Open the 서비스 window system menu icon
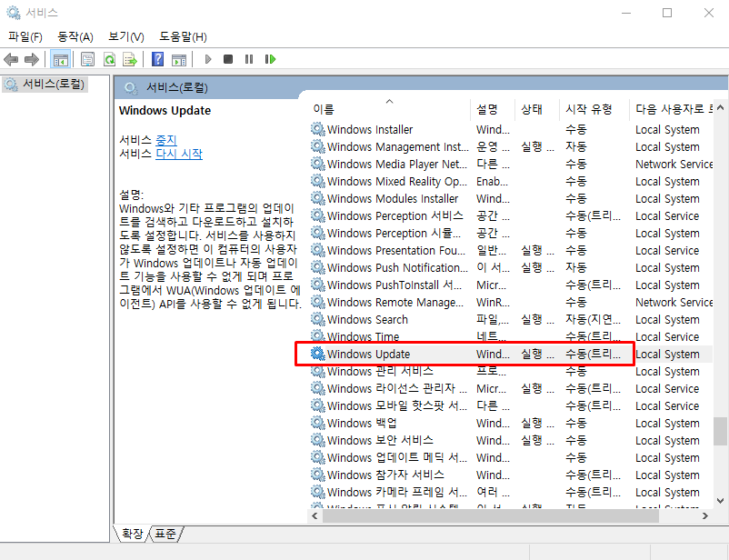This screenshot has width=729, height=560. (14, 13)
